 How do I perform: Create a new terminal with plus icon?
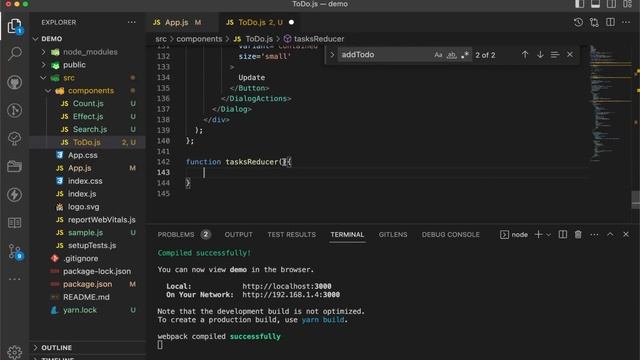pos(538,234)
